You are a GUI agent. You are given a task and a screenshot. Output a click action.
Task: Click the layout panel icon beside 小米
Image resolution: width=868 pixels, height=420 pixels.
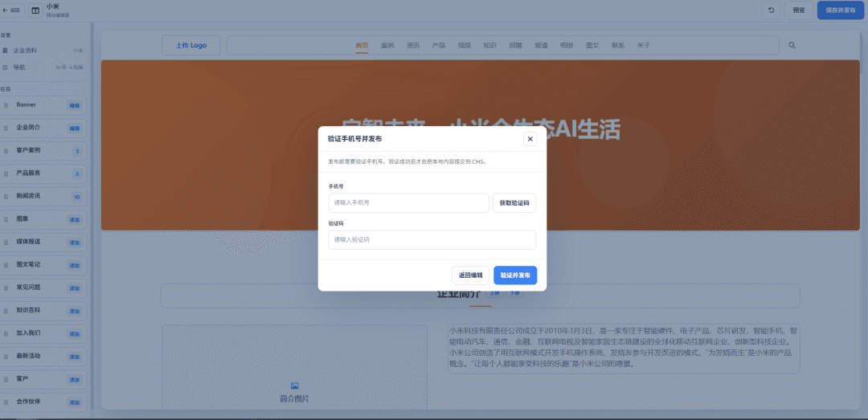[x=35, y=10]
